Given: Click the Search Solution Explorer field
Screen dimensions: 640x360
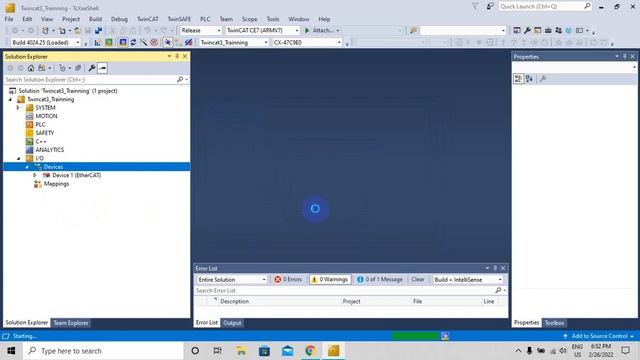Looking at the screenshot, I should (96, 80).
